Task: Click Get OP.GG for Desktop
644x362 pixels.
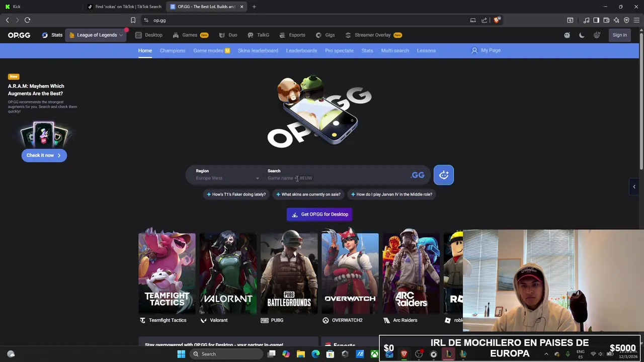Action: (x=319, y=214)
